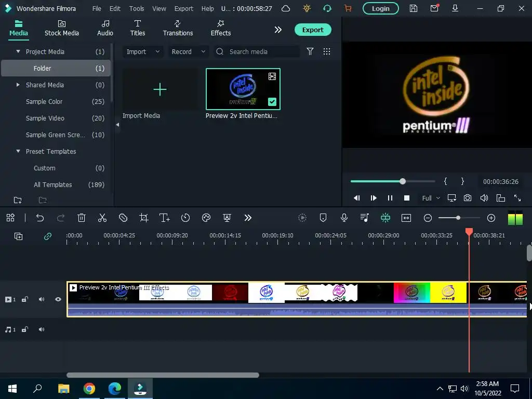532x399 pixels.
Task: Open the crop tool
Action: click(144, 218)
